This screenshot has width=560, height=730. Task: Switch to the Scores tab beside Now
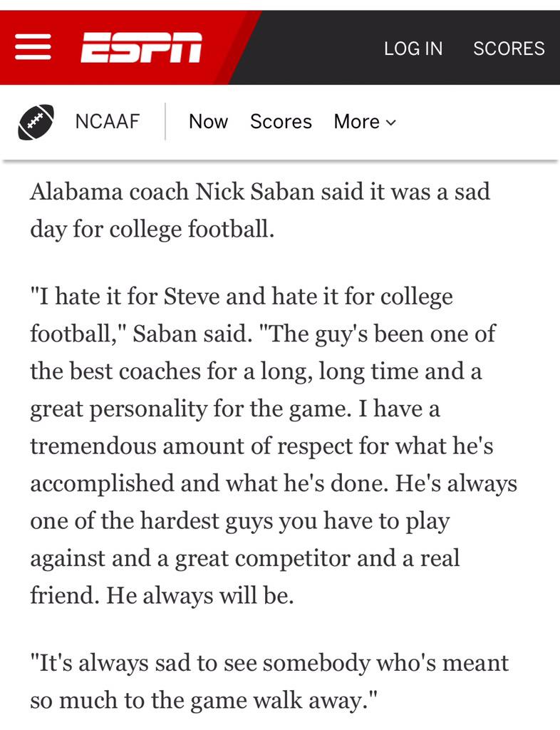tap(281, 122)
